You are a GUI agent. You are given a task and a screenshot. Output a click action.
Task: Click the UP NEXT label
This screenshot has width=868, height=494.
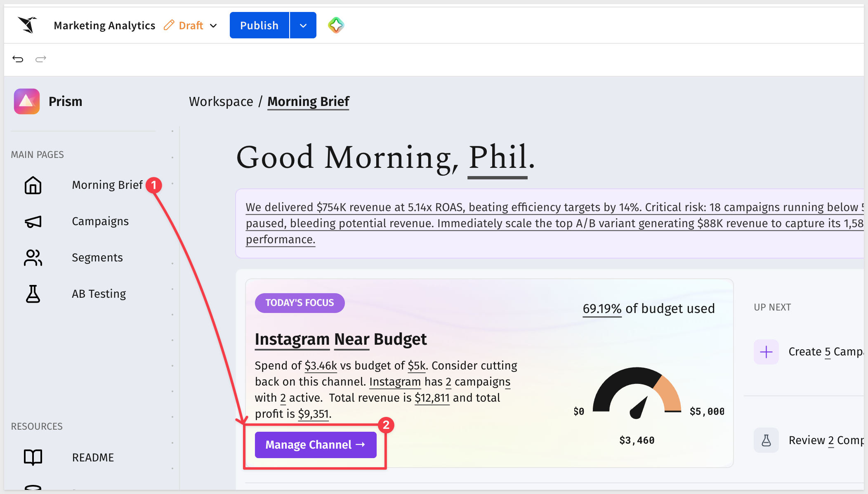[772, 308]
